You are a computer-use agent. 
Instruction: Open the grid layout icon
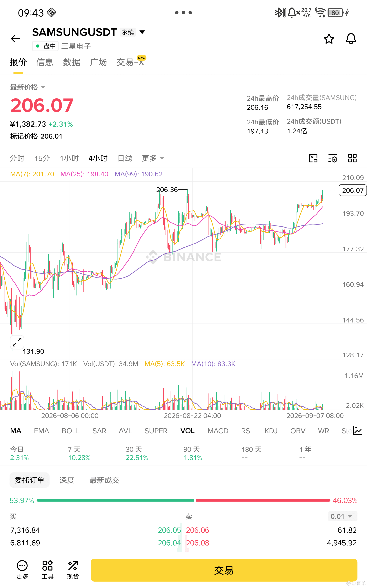tap(352, 158)
